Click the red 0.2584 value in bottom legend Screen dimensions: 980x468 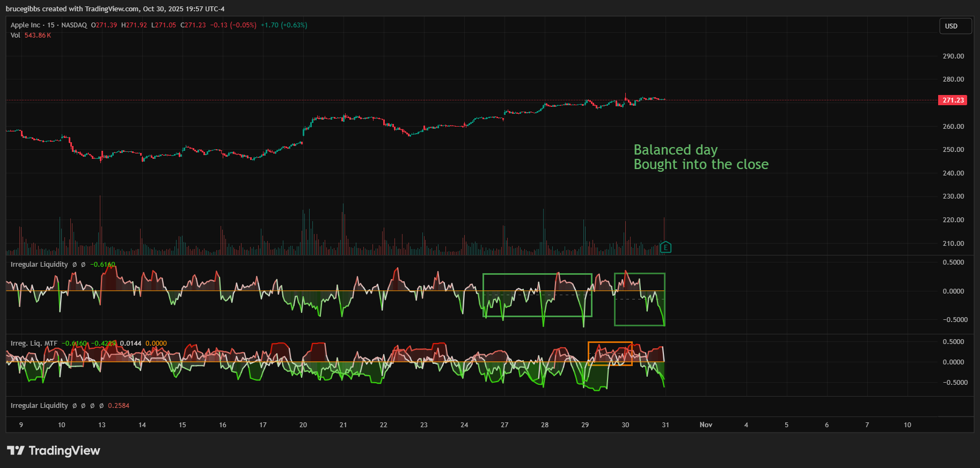119,406
